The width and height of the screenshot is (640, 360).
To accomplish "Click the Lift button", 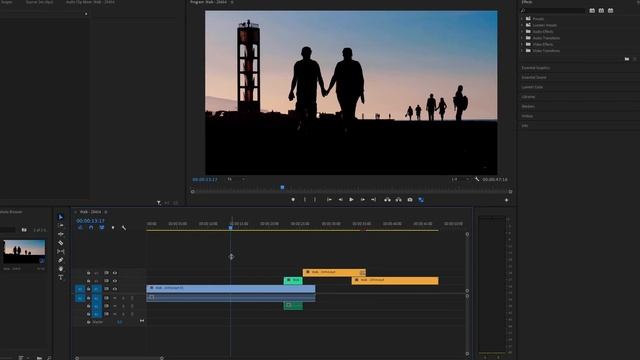I will 387,200.
